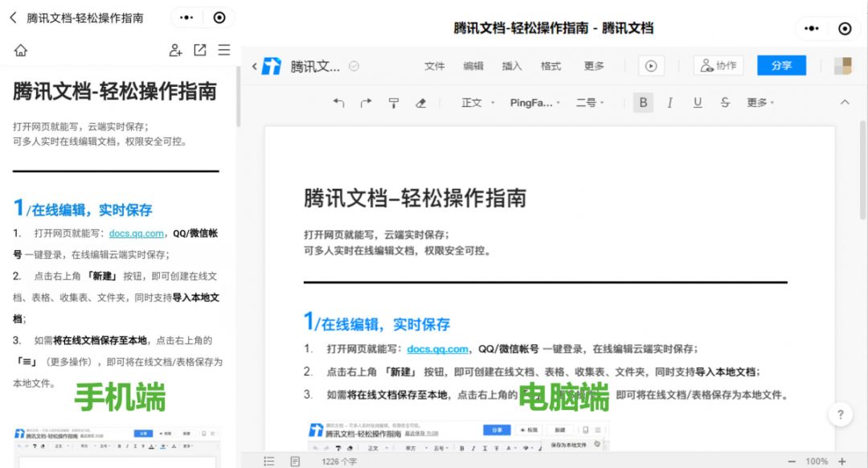Screen dimensions: 868x468
Task: Open the 编辑 menu
Action: (x=473, y=66)
